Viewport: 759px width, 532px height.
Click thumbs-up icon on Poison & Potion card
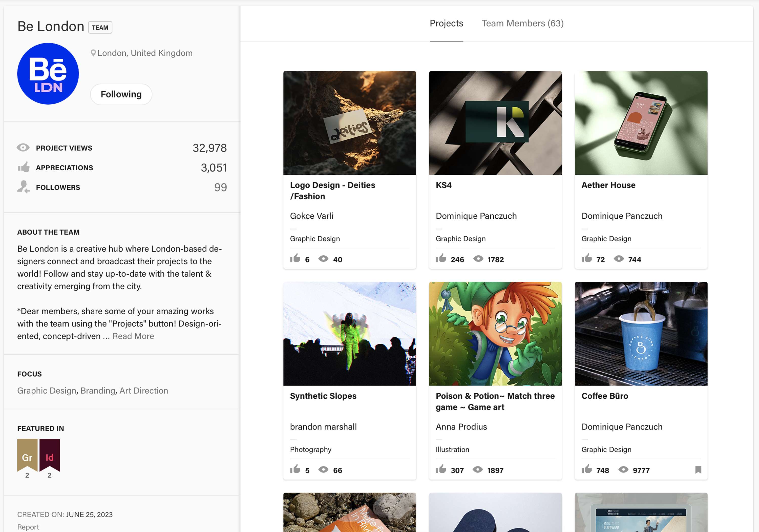coord(441,469)
